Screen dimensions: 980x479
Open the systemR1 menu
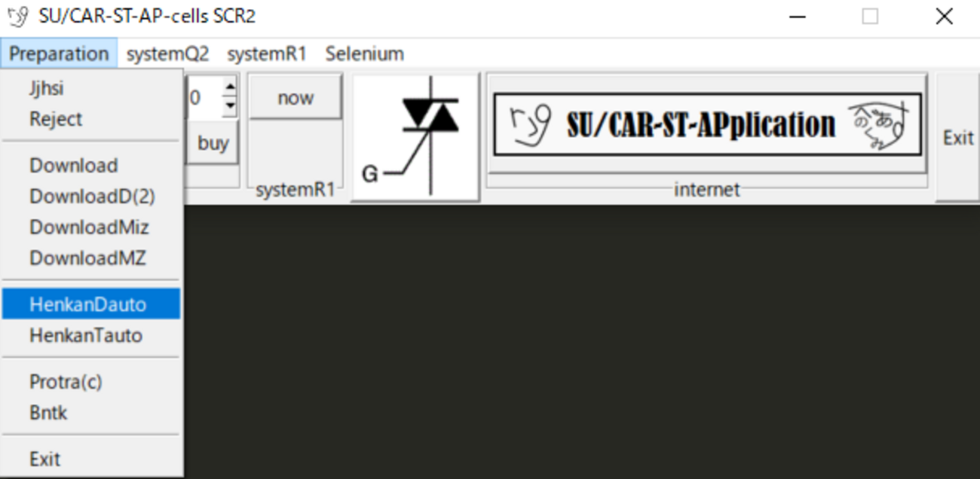coord(267,54)
